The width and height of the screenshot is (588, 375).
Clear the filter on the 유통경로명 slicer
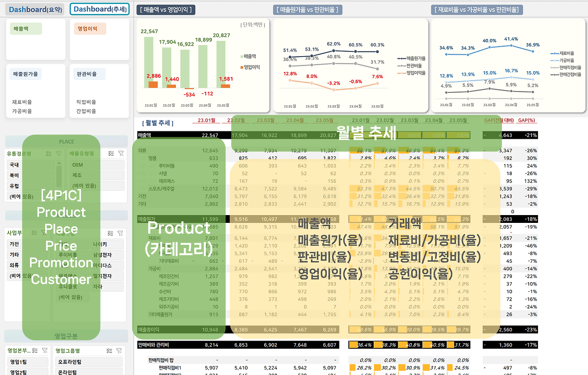(x=58, y=154)
